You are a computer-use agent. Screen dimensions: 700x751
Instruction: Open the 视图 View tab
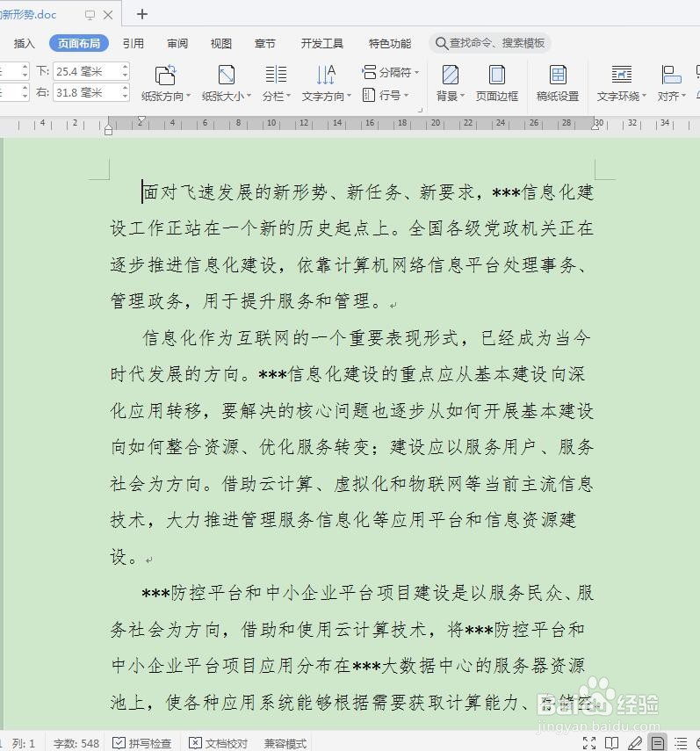click(x=220, y=44)
